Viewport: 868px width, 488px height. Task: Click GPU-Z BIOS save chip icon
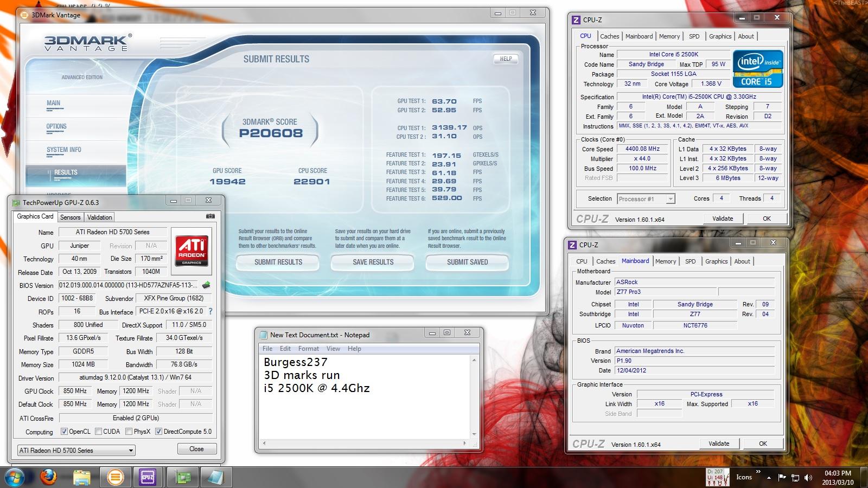(x=206, y=285)
